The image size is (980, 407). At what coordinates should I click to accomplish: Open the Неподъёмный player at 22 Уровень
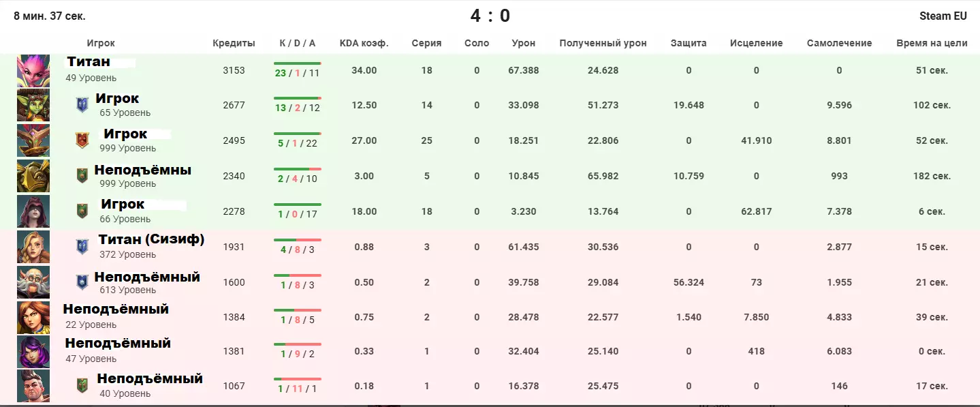pyautogui.click(x=116, y=310)
